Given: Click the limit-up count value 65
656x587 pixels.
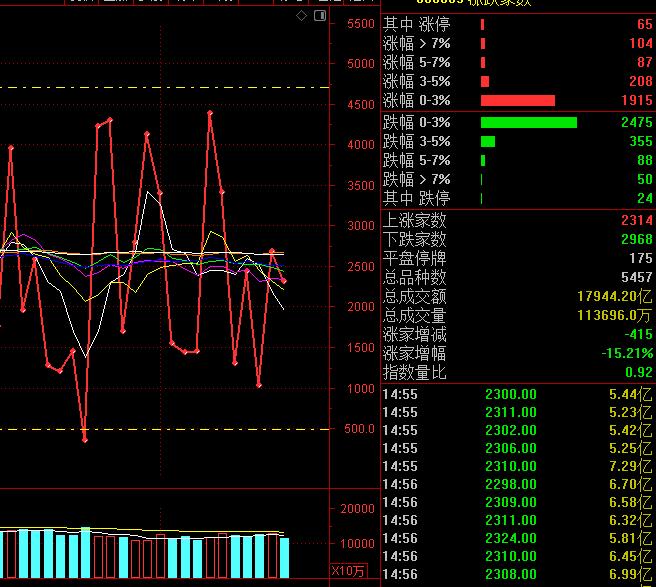Looking at the screenshot, I should 645,24.
